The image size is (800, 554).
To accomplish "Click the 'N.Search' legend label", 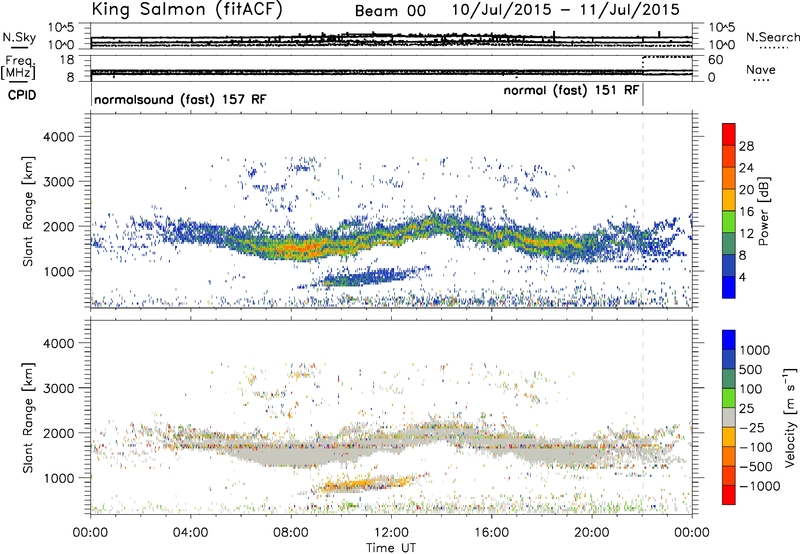I will coord(772,37).
